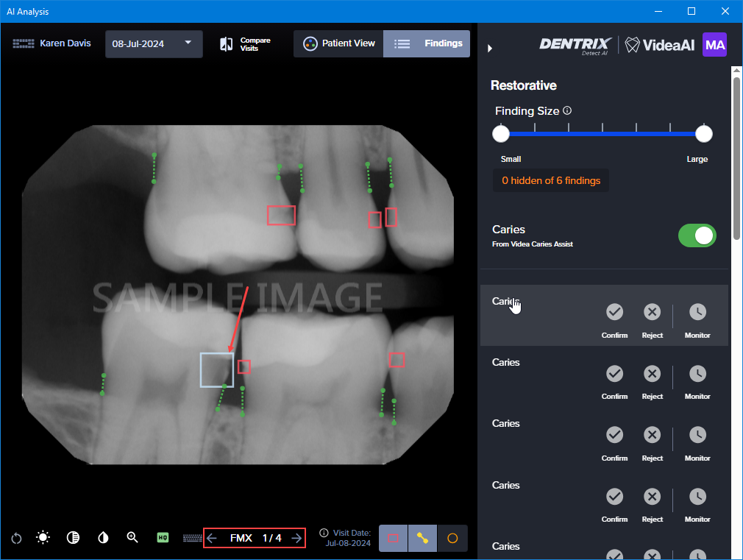Click the reset image rotation icon

point(16,538)
